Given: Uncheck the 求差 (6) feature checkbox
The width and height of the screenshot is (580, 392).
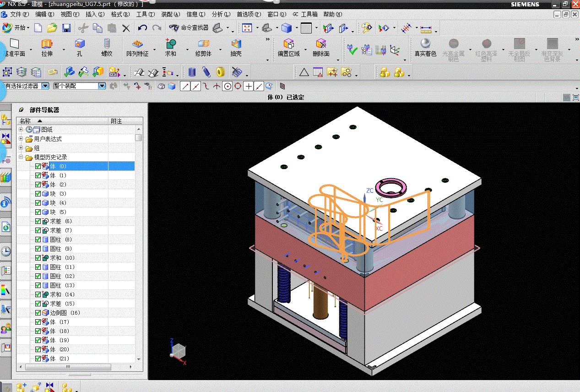Looking at the screenshot, I should [38, 221].
